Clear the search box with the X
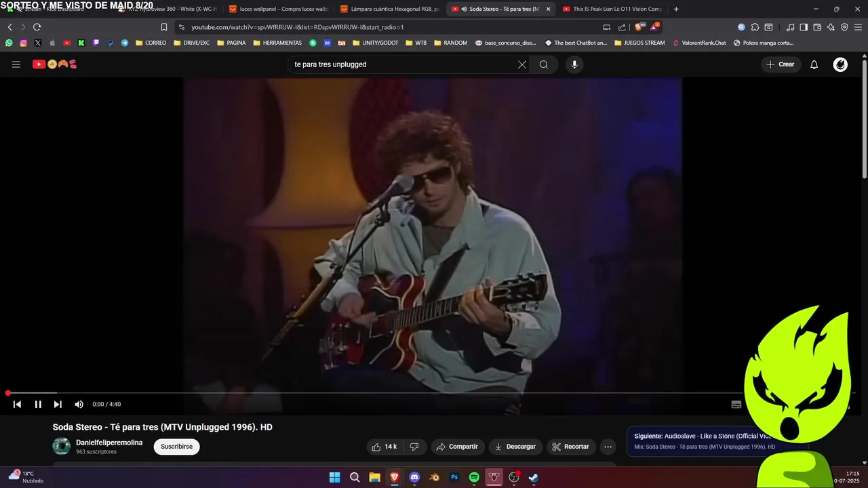 [522, 64]
